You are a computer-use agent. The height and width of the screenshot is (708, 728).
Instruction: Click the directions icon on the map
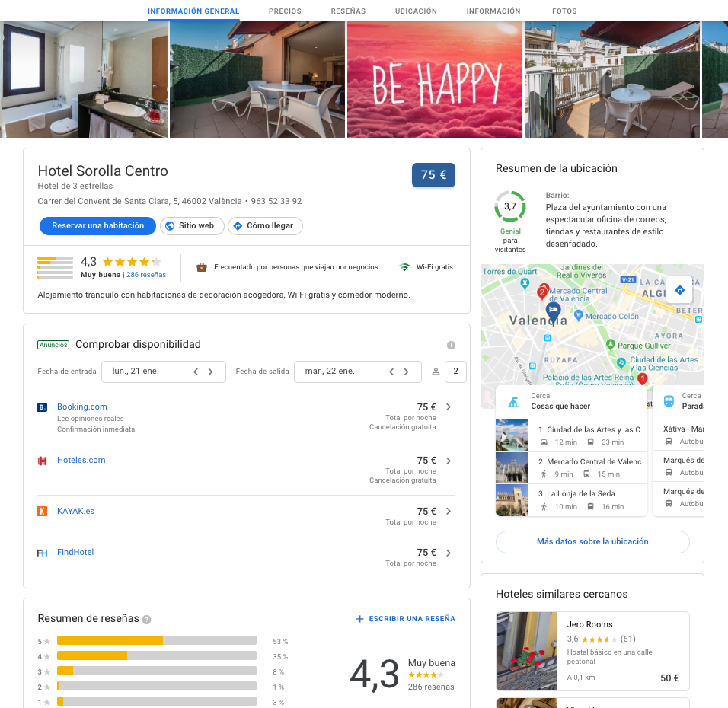pyautogui.click(x=679, y=290)
